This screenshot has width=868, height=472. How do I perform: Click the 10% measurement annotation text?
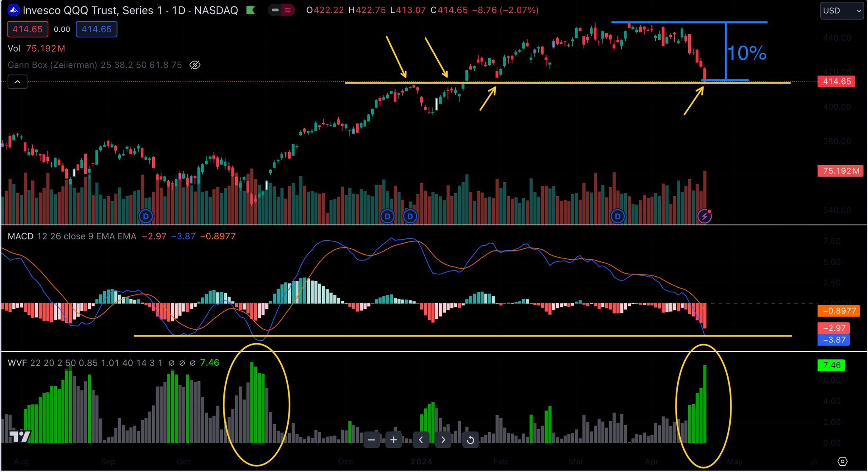click(747, 53)
